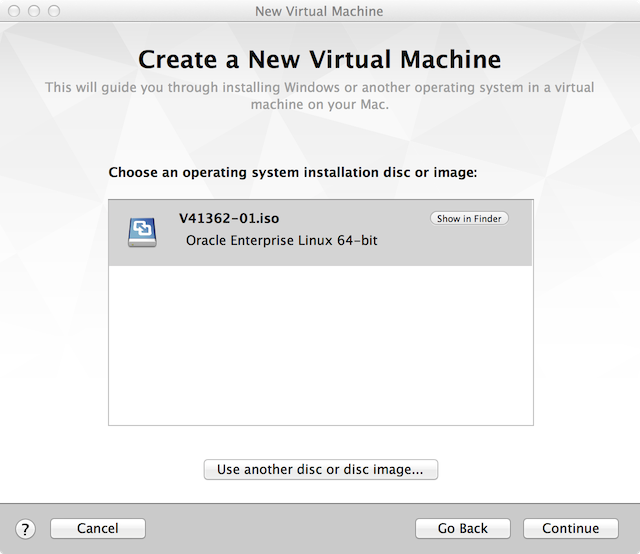Open help with the question mark button
This screenshot has height=554, width=640.
point(25,529)
